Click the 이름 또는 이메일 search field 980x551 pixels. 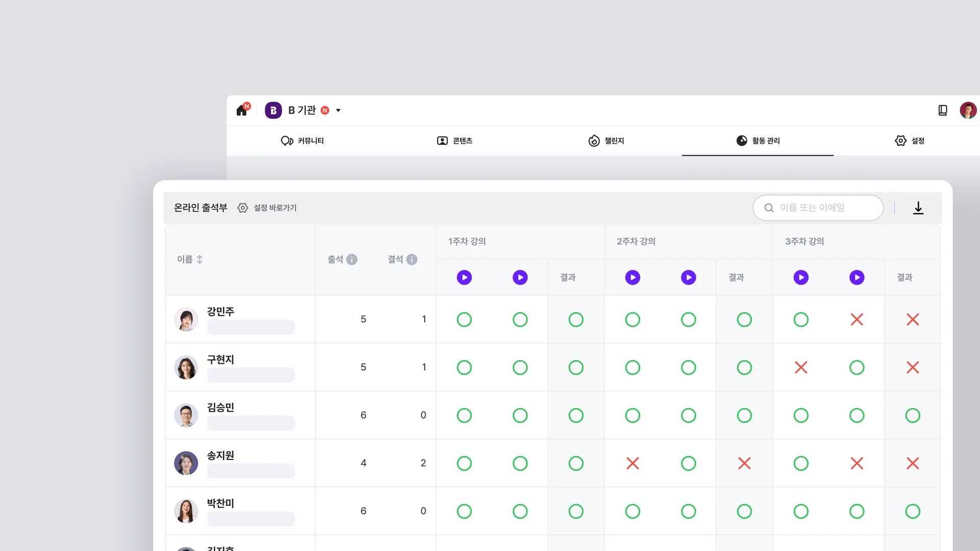818,208
